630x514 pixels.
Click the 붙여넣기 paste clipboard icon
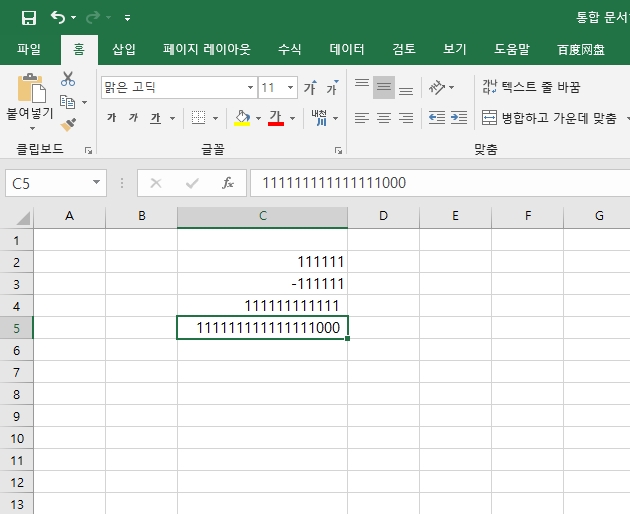pyautogui.click(x=31, y=88)
